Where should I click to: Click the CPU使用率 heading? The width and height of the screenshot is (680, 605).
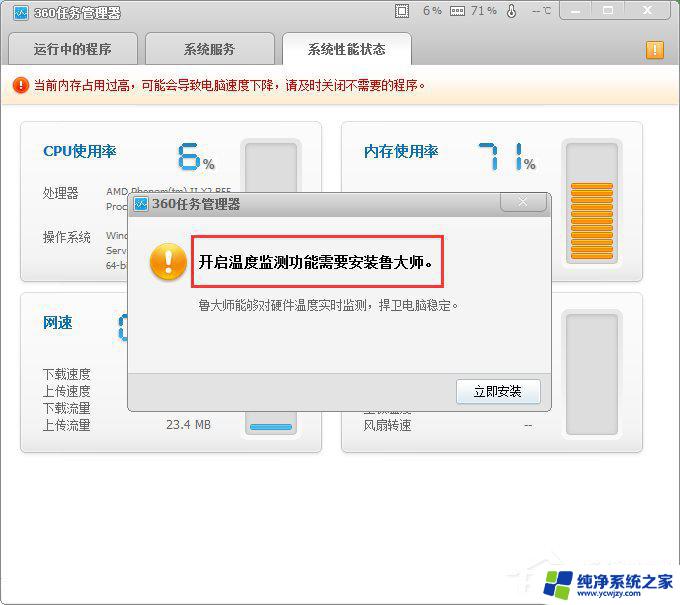[x=80, y=151]
